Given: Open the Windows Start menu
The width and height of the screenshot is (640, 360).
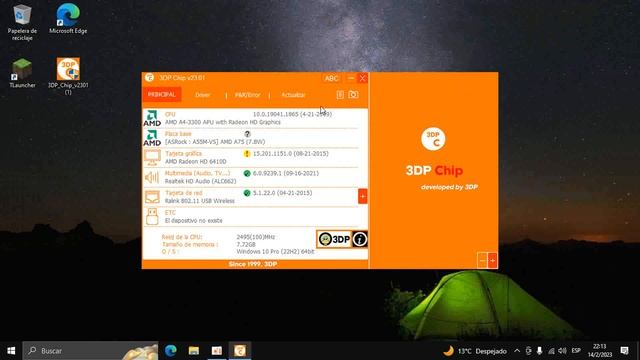Looking at the screenshot, I should coord(11,351).
